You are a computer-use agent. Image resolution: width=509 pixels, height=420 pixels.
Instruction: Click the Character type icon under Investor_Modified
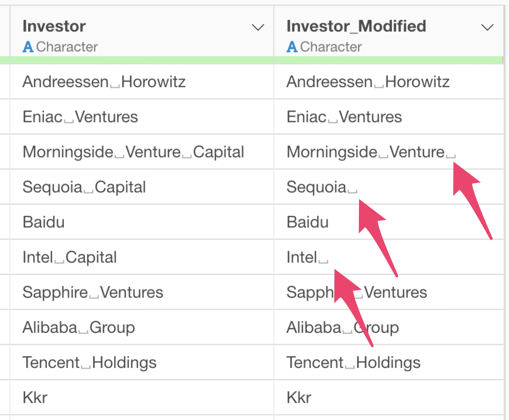[x=292, y=47]
